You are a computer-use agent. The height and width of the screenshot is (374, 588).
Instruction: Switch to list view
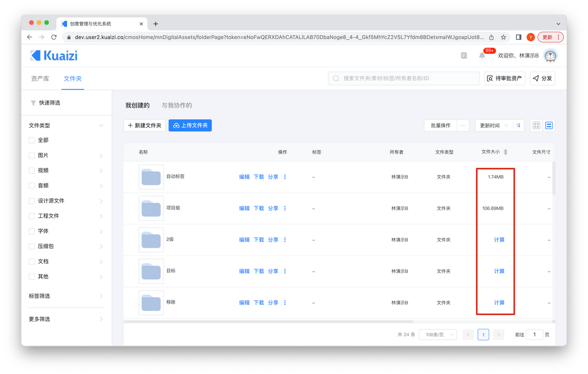[549, 125]
